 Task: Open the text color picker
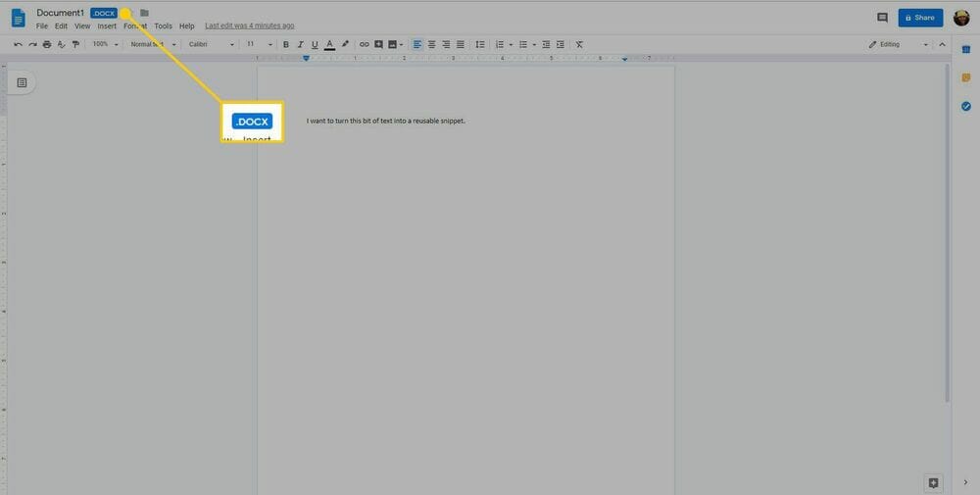pyautogui.click(x=329, y=44)
